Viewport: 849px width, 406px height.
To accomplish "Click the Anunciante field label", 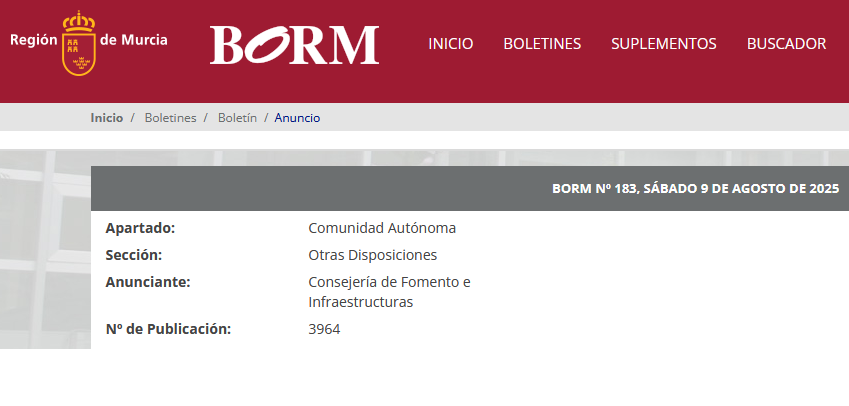I will 148,282.
